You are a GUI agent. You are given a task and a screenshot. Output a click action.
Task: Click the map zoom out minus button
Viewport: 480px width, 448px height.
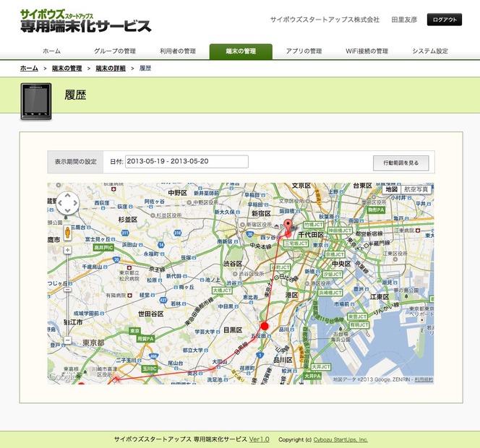[x=68, y=340]
